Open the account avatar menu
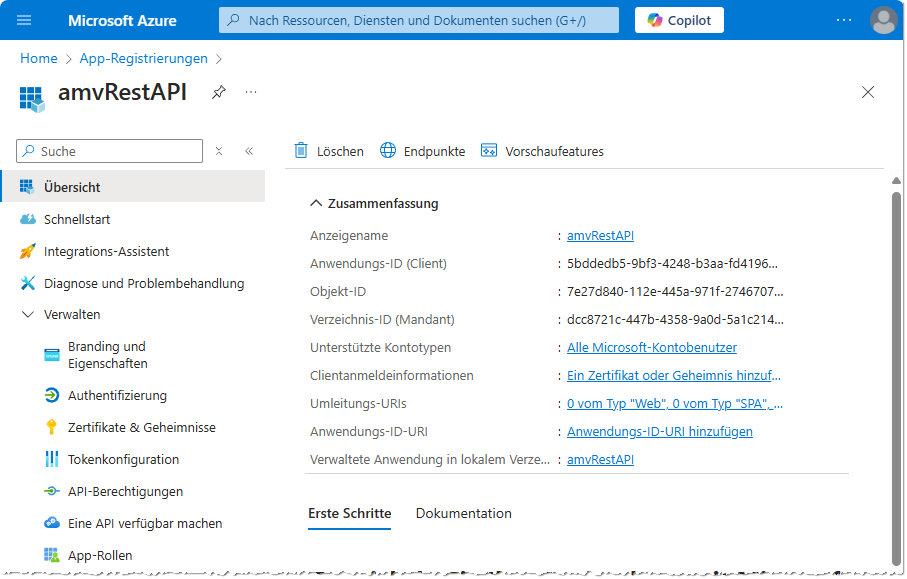The height and width of the screenshot is (579, 907). (x=883, y=19)
